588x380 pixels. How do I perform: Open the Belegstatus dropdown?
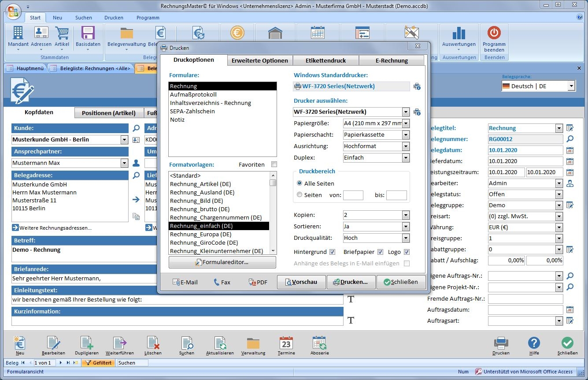pos(559,194)
